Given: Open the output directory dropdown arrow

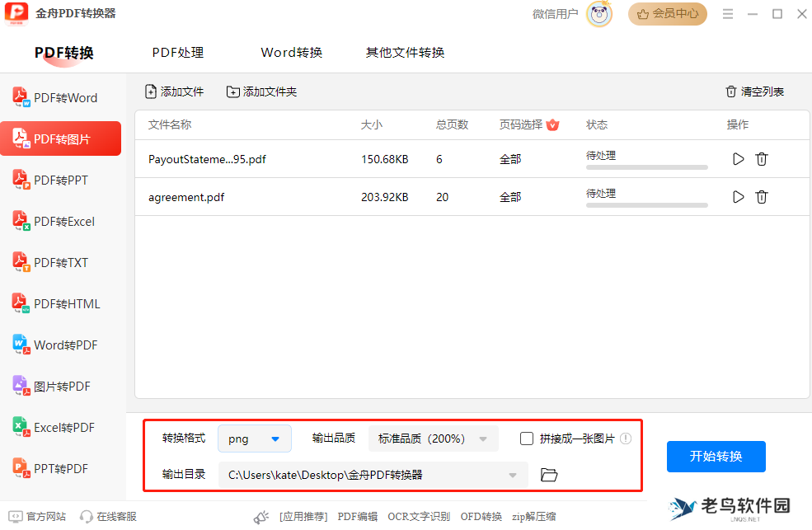Looking at the screenshot, I should coord(511,474).
